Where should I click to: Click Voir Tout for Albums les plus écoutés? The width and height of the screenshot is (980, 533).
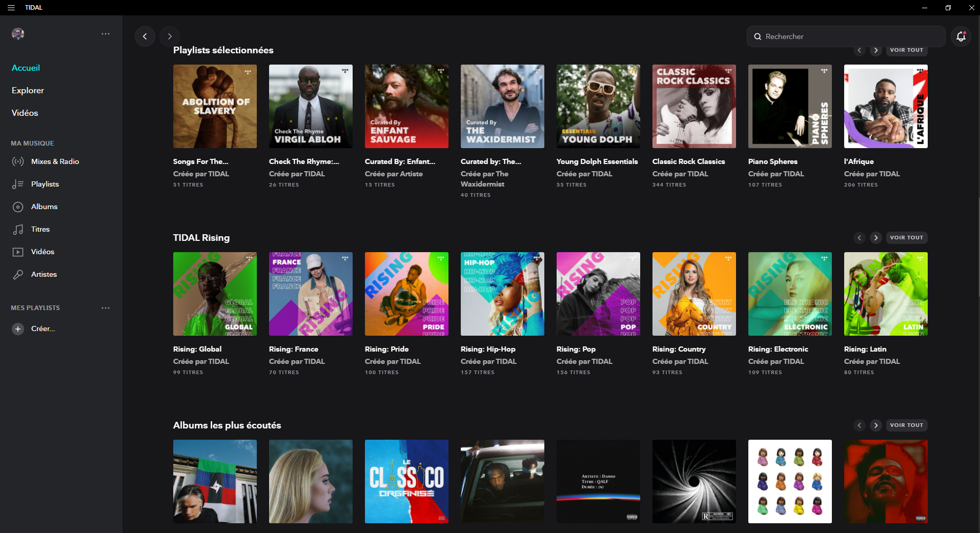click(906, 425)
